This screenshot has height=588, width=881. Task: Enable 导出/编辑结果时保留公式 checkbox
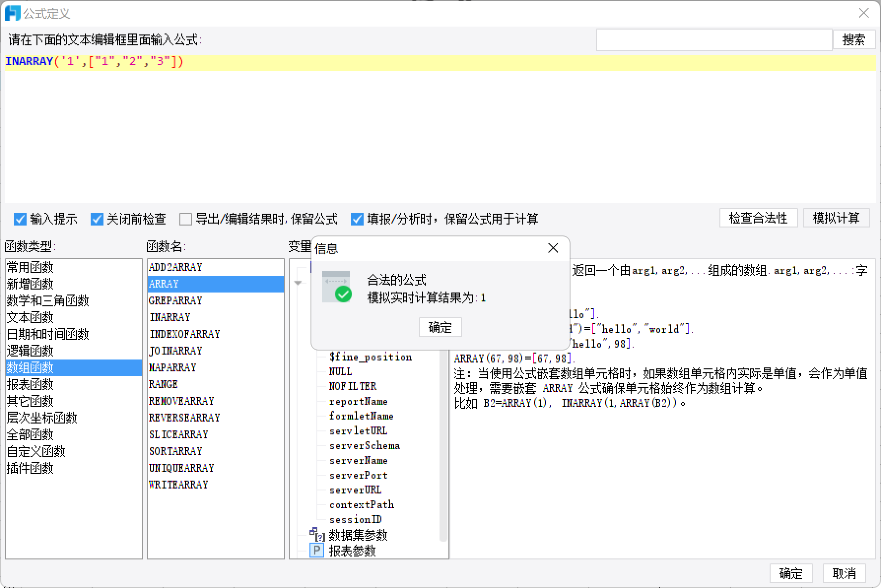click(186, 219)
